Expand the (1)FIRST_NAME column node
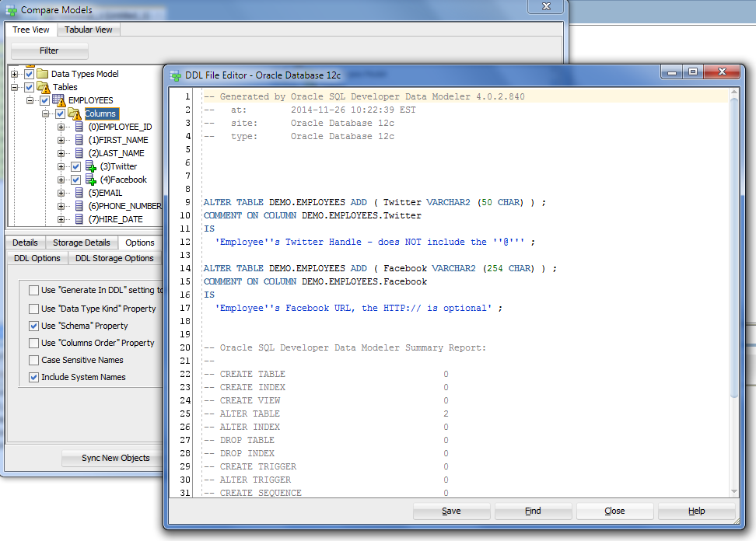The width and height of the screenshot is (756, 541). pos(61,140)
